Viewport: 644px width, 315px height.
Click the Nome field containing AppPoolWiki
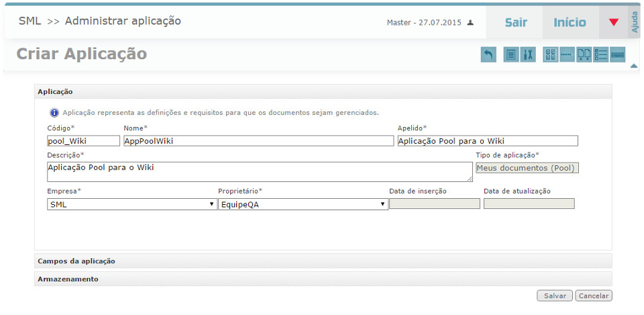tap(258, 141)
